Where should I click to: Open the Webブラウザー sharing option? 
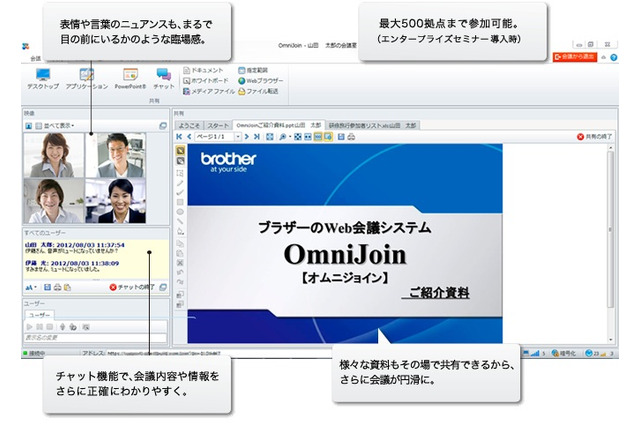click(260, 81)
